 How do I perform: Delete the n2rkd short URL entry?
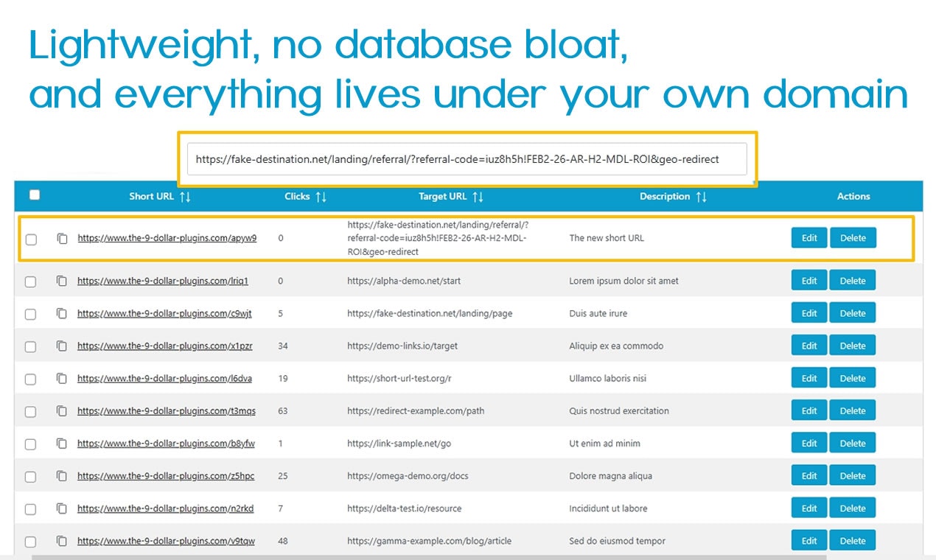pyautogui.click(x=853, y=508)
